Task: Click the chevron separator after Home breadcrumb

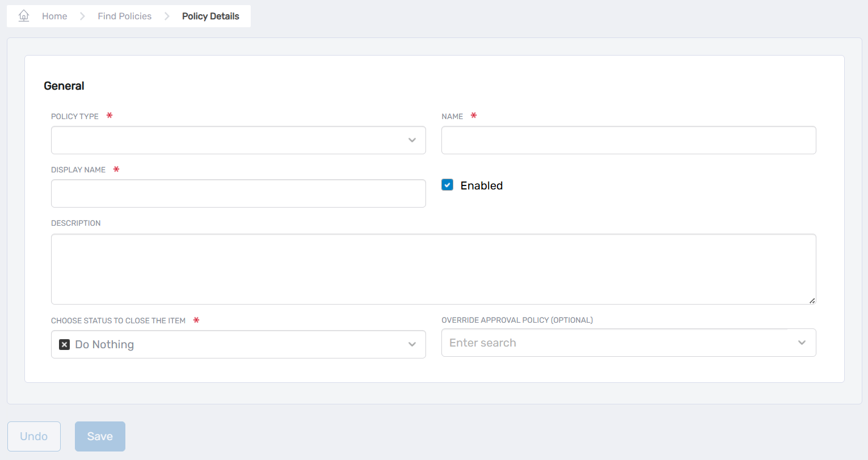Action: (82, 16)
